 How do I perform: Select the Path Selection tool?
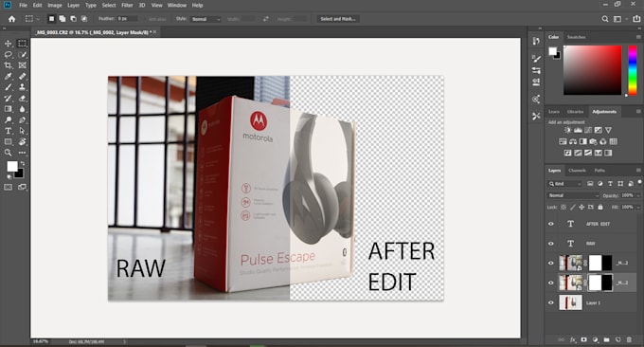pos(22,131)
